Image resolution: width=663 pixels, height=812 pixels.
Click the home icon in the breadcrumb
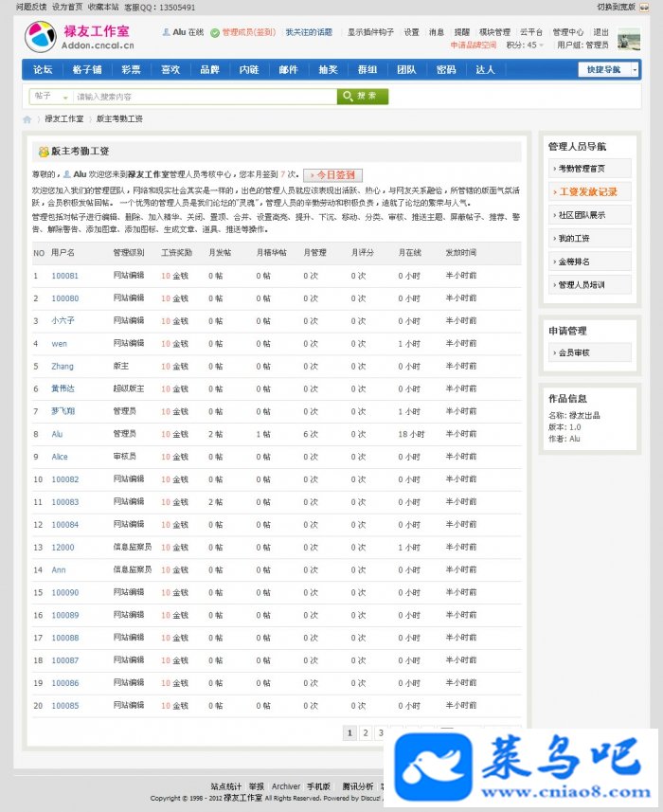[27, 119]
